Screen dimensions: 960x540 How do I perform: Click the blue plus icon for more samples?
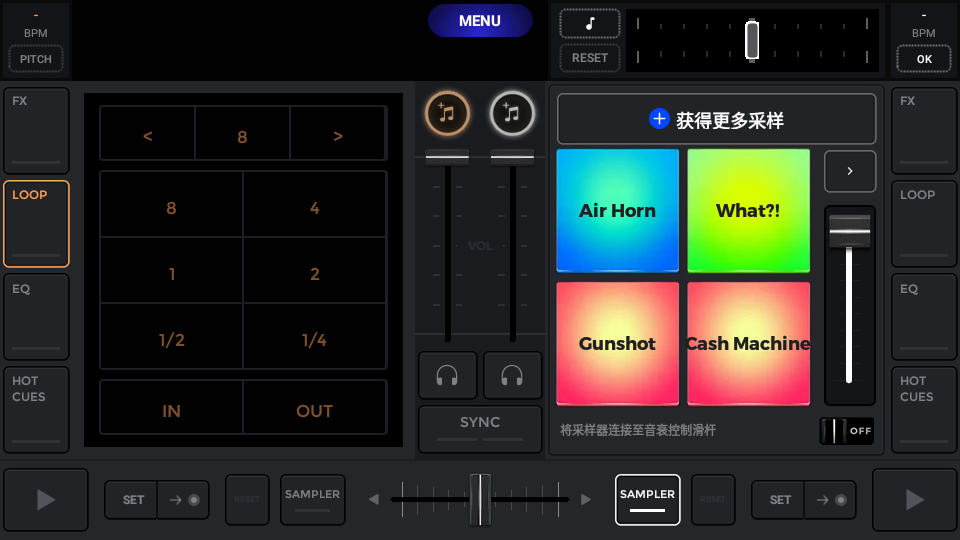(x=659, y=120)
